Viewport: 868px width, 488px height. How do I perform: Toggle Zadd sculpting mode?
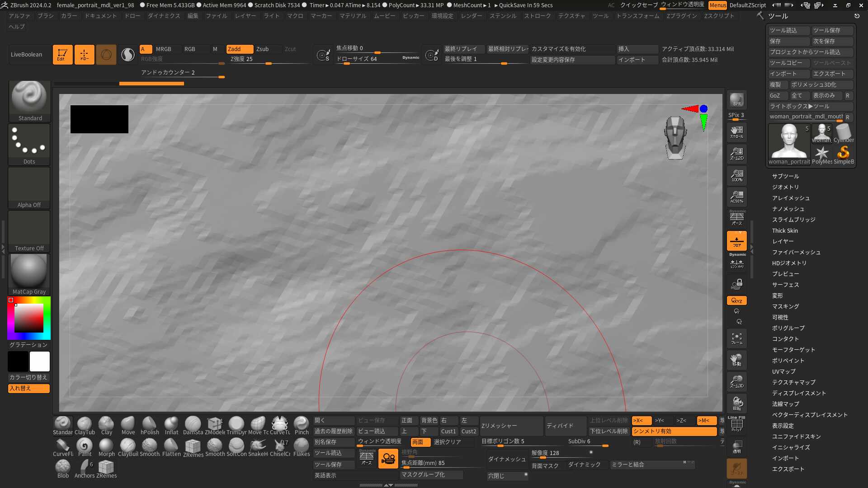click(x=240, y=49)
